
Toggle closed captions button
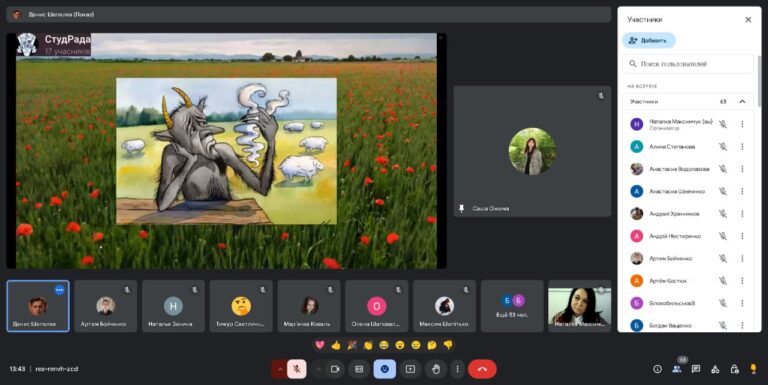[x=359, y=369]
